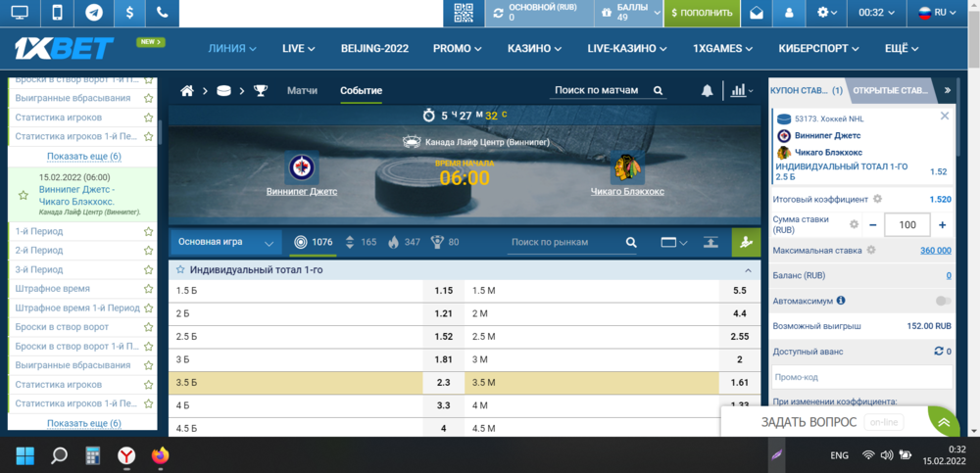This screenshot has height=473, width=980.
Task: Click the 1XBET logo
Action: point(65,47)
